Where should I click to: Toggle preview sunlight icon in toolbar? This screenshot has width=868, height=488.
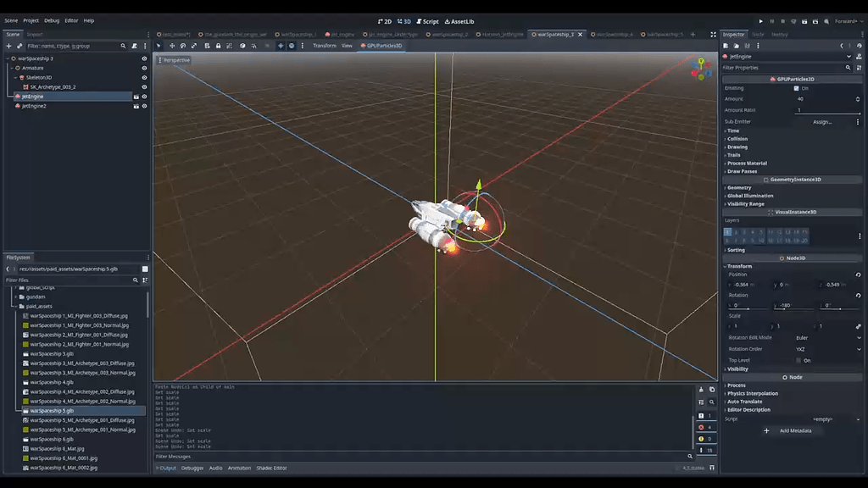pos(281,46)
